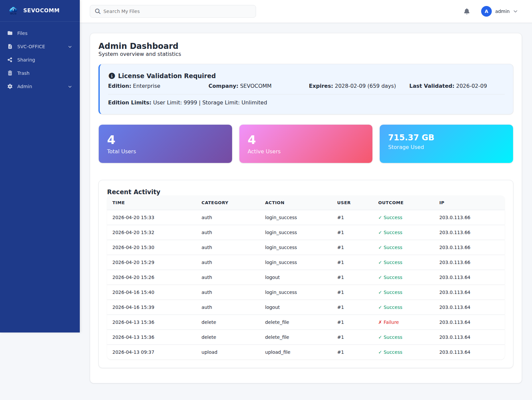Viewport: 532px width, 400px height.
Task: Collapse the SVC-OFFICE submenu chevron
Action: point(70,47)
